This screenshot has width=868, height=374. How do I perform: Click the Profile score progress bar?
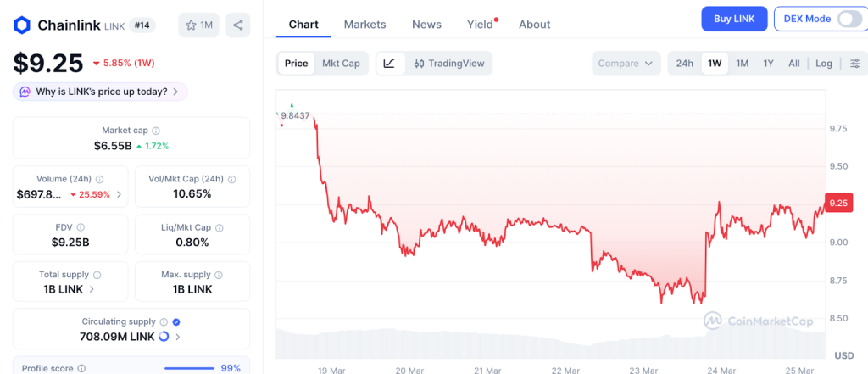188,368
